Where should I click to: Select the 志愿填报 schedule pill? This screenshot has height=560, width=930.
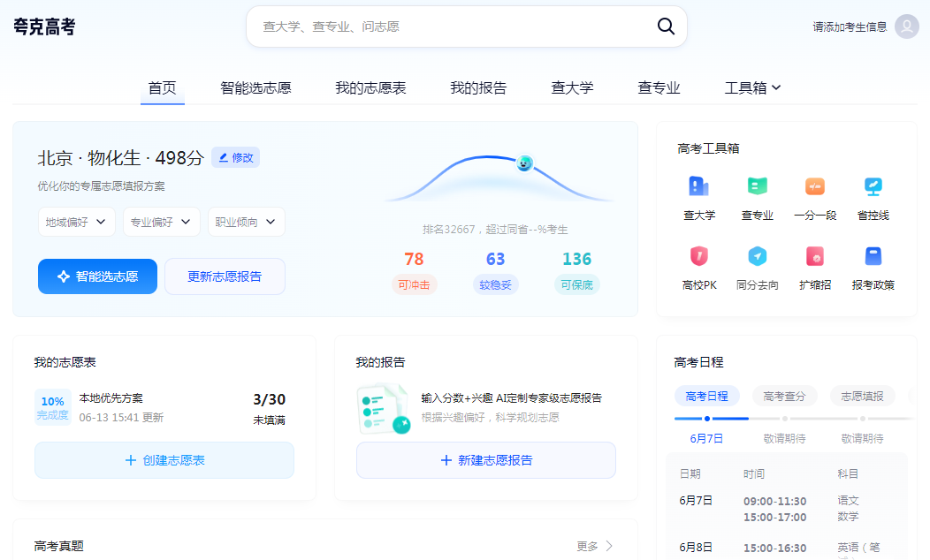click(862, 396)
